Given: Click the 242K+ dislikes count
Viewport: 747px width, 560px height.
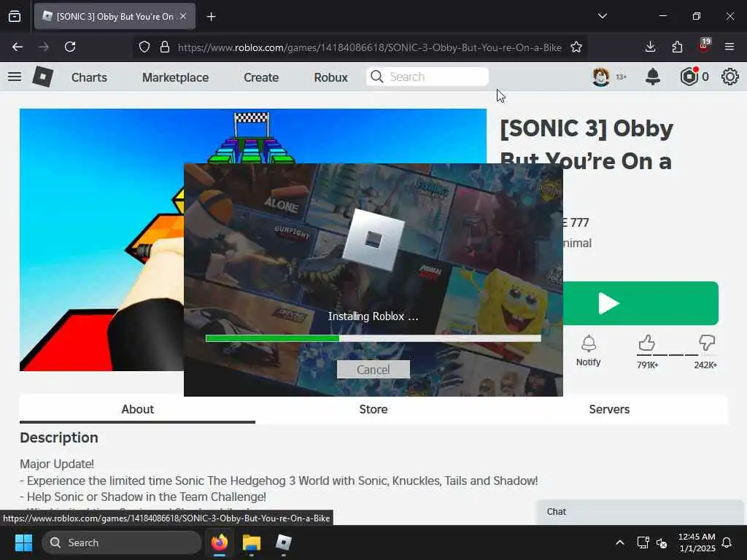Looking at the screenshot, I should pos(705,365).
